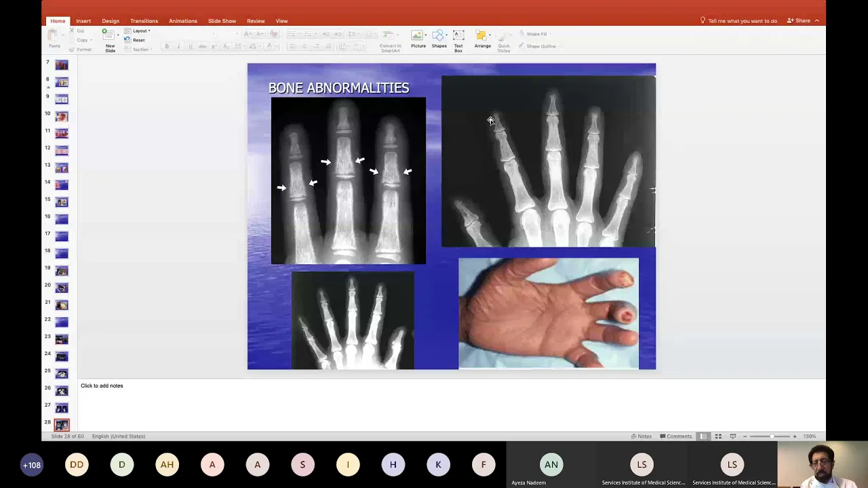Click the zoom out minus button
Image resolution: width=868 pixels, height=488 pixels.
(745, 436)
